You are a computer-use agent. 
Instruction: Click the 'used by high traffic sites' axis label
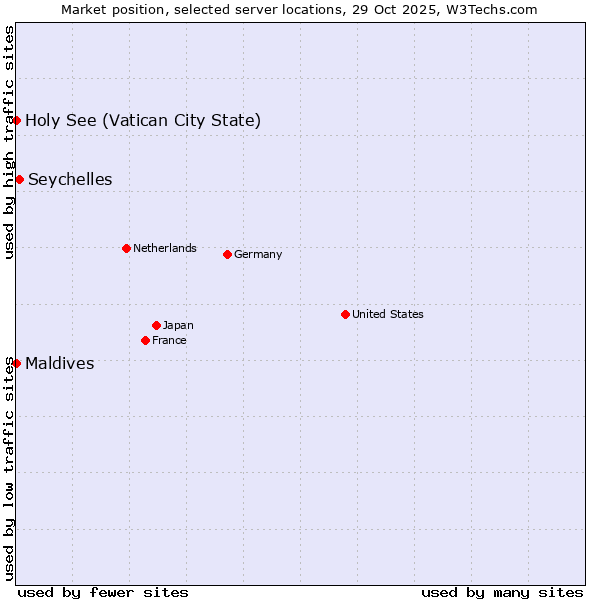(9, 142)
